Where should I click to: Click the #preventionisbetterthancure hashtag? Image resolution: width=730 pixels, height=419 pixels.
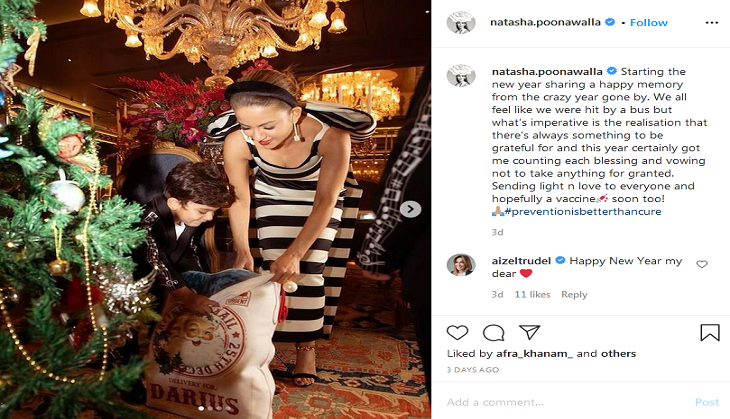(x=582, y=211)
